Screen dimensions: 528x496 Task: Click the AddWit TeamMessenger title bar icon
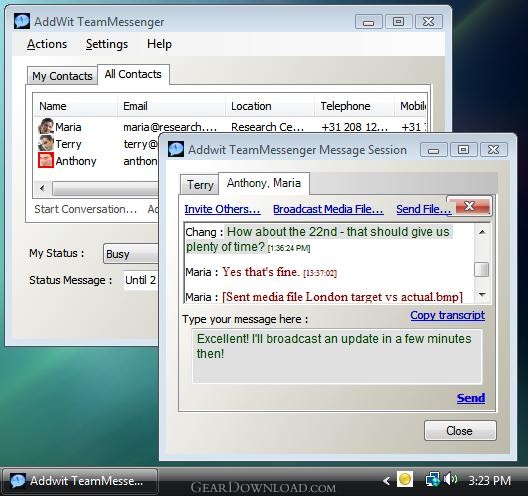(22, 22)
